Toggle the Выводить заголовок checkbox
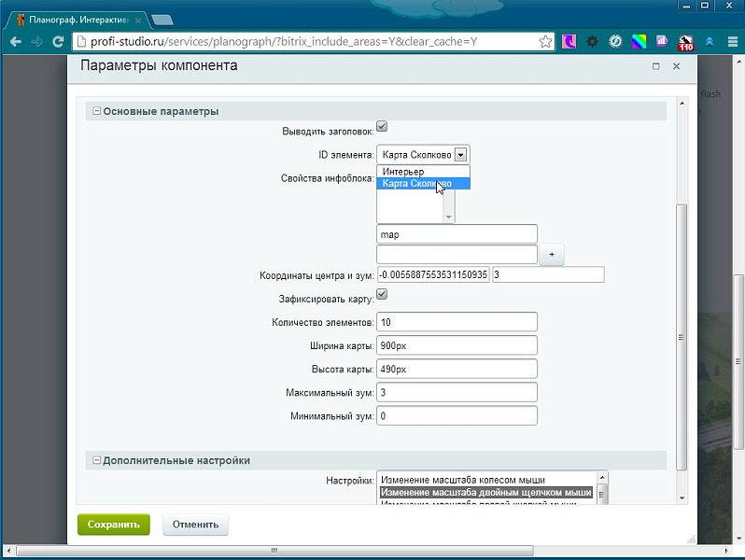Viewport: 745px width, 560px height. [x=382, y=127]
